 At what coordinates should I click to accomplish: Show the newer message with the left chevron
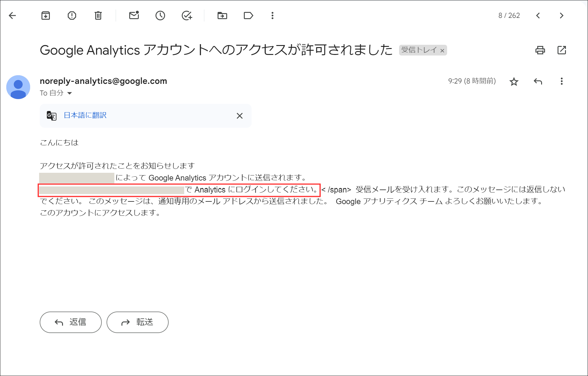pos(538,16)
